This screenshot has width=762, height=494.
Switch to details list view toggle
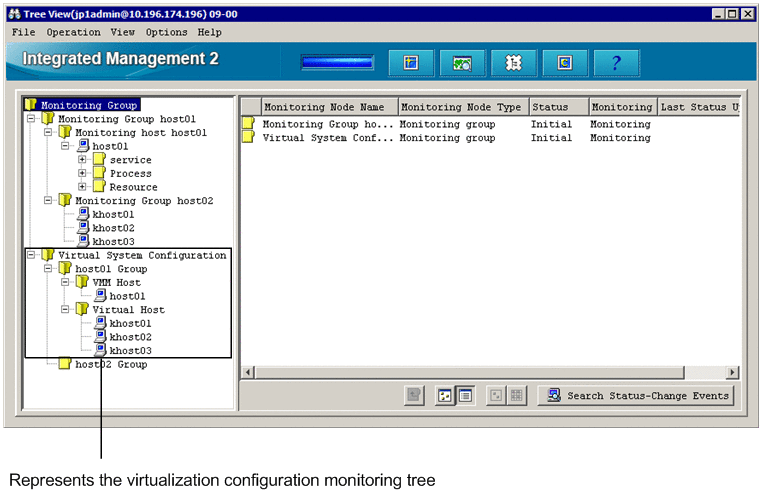[x=465, y=396]
